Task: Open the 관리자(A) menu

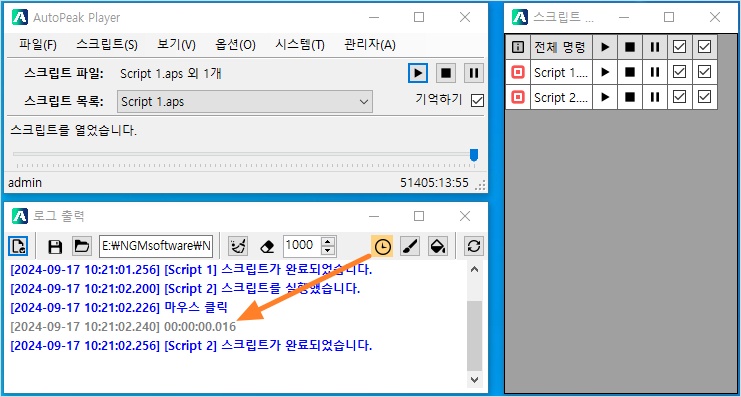Action: click(x=370, y=45)
